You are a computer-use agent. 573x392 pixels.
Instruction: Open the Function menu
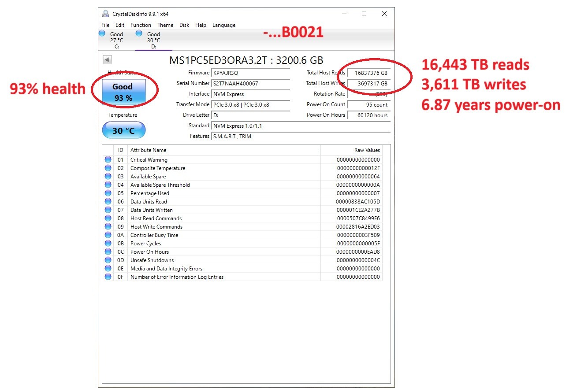point(141,25)
